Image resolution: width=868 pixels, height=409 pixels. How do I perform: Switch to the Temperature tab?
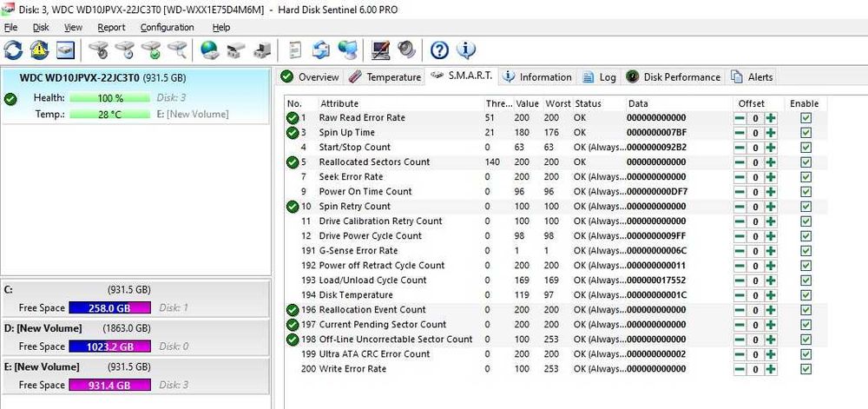[x=385, y=77]
